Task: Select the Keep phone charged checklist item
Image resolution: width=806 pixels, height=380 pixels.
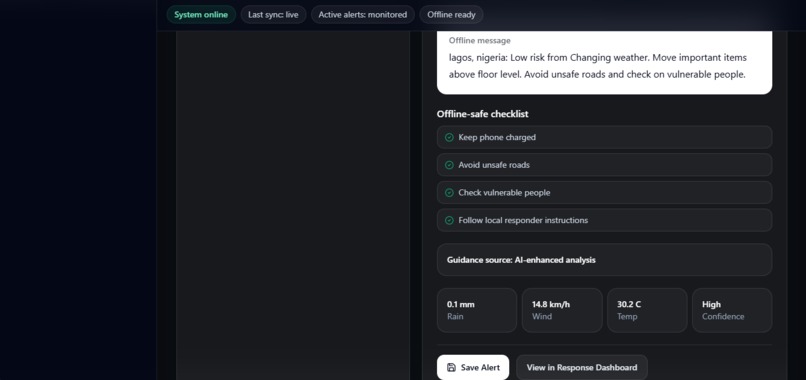Action: pos(604,137)
